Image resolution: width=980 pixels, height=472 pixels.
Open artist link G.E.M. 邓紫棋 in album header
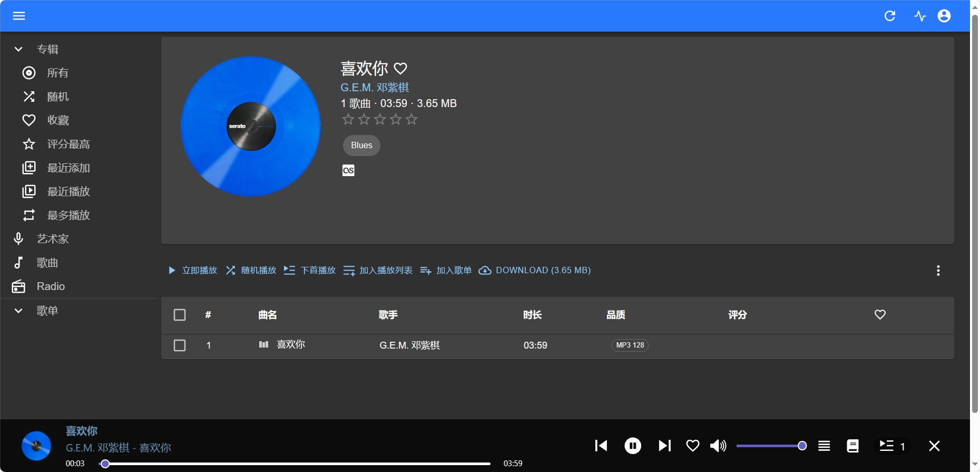tap(375, 88)
